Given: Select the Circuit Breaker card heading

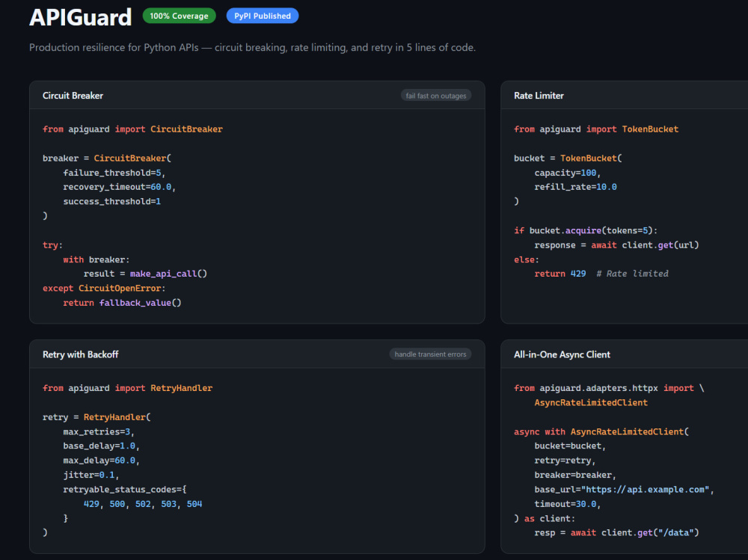Looking at the screenshot, I should [x=73, y=96].
